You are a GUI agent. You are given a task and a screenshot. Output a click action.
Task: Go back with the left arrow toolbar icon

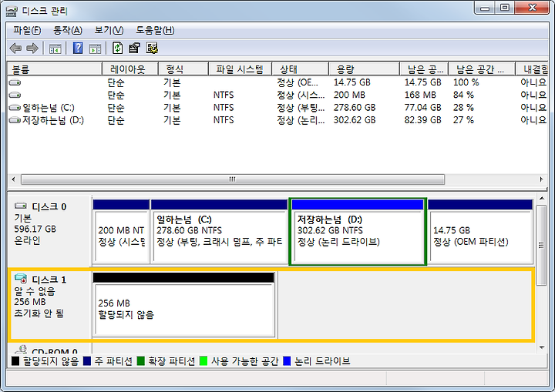15,48
